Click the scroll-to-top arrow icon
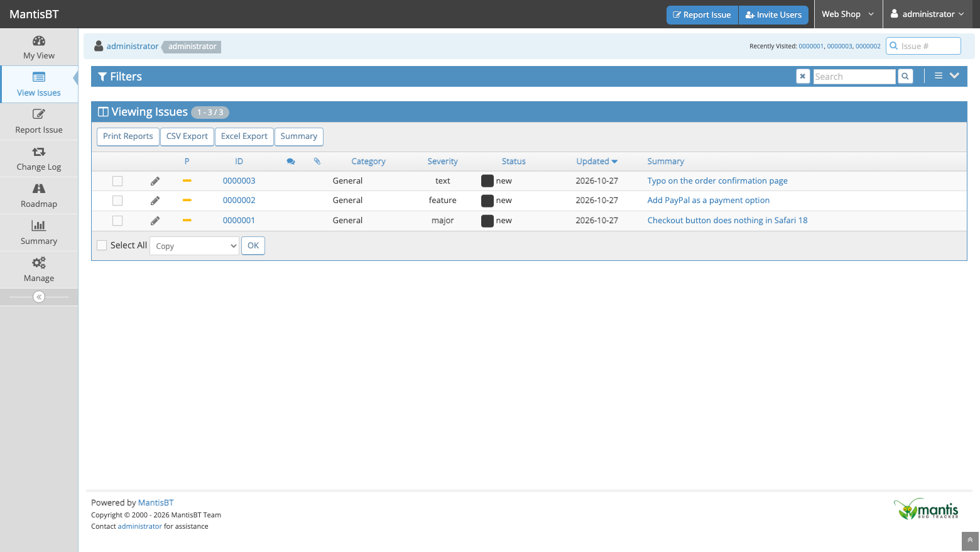980x552 pixels. coord(970,540)
